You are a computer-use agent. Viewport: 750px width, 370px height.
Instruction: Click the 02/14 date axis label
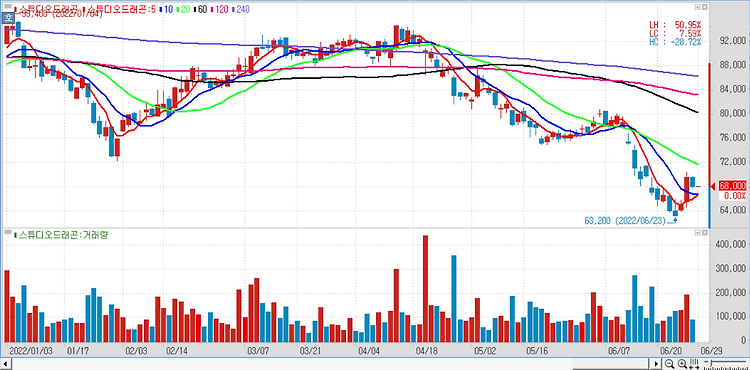coord(176,350)
